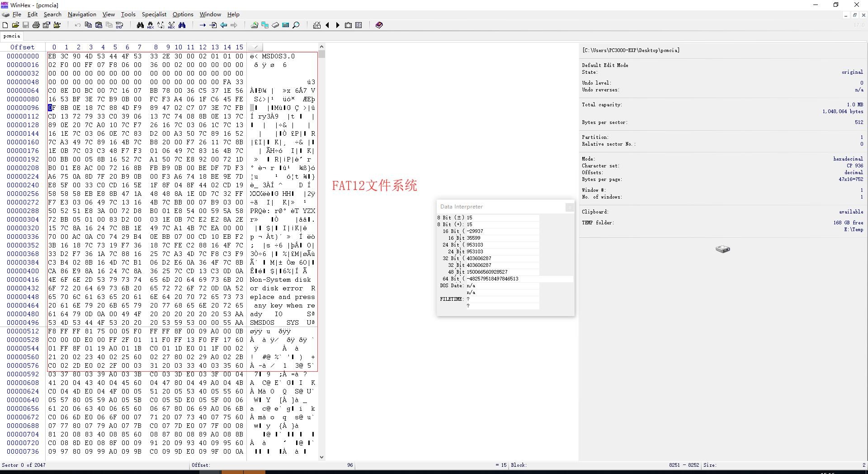Viewport: 868px width, 474px height.
Task: Select the pcmcia document tab
Action: pyautogui.click(x=12, y=36)
